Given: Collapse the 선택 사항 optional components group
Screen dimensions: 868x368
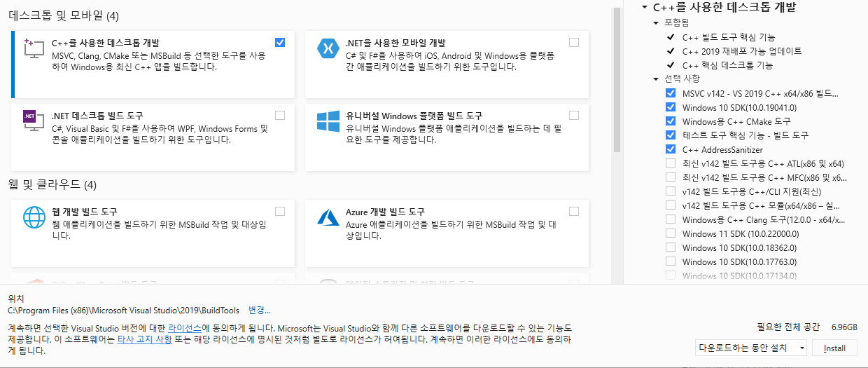Looking at the screenshot, I should point(656,79).
